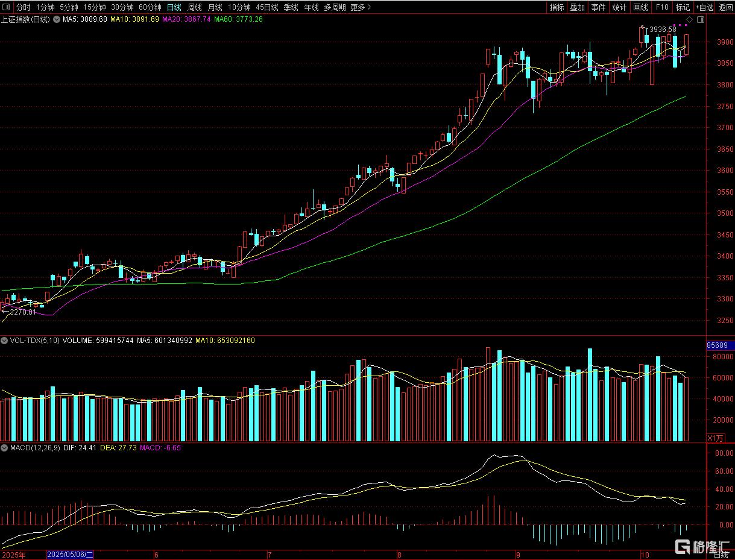Switch to the 周线 weekly chart tab
Screen dimensions: 735x560
pos(195,7)
